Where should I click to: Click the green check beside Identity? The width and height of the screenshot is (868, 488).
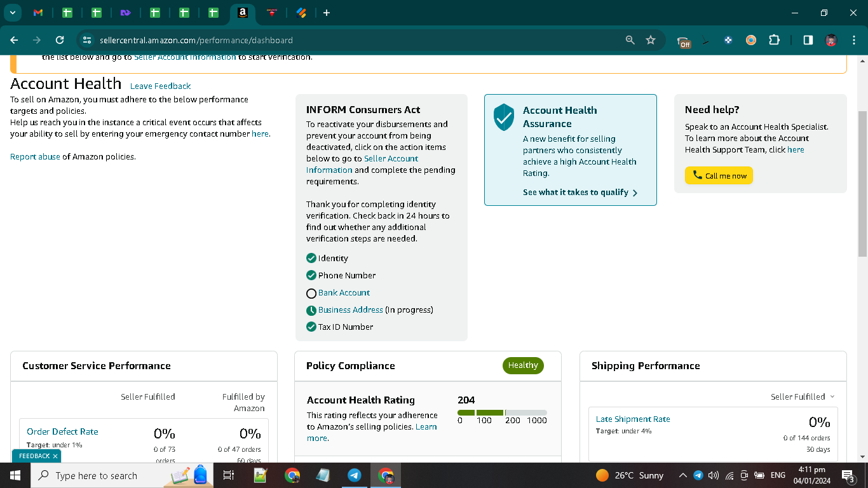[311, 258]
